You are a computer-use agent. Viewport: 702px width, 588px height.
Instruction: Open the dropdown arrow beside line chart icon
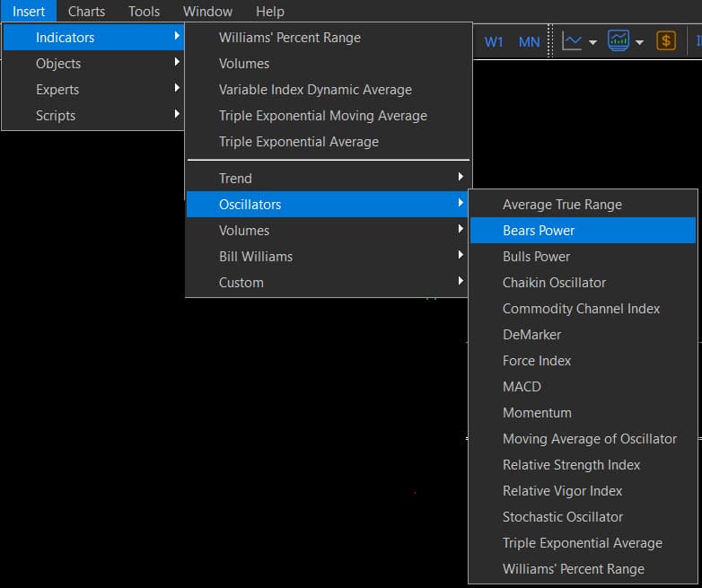coord(592,42)
